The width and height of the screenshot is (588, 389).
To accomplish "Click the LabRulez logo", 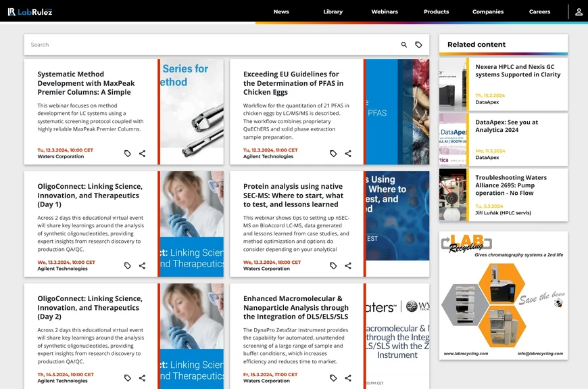I will [30, 12].
